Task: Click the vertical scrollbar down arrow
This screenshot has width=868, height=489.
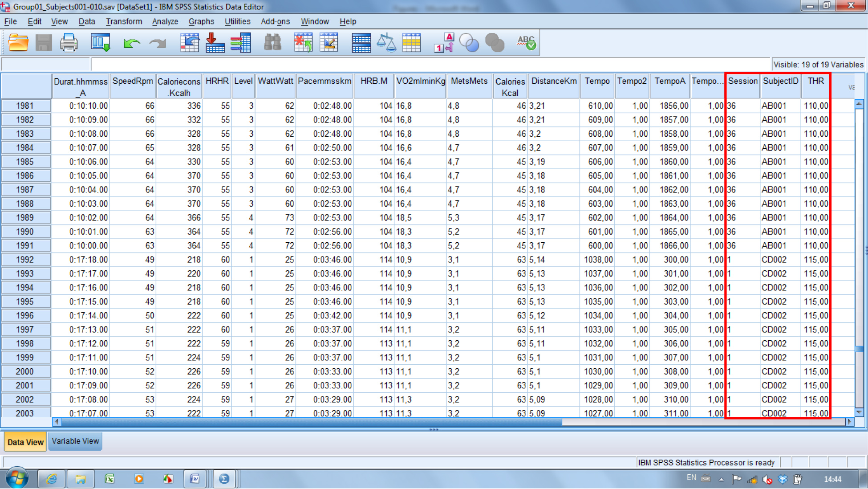Action: click(859, 412)
